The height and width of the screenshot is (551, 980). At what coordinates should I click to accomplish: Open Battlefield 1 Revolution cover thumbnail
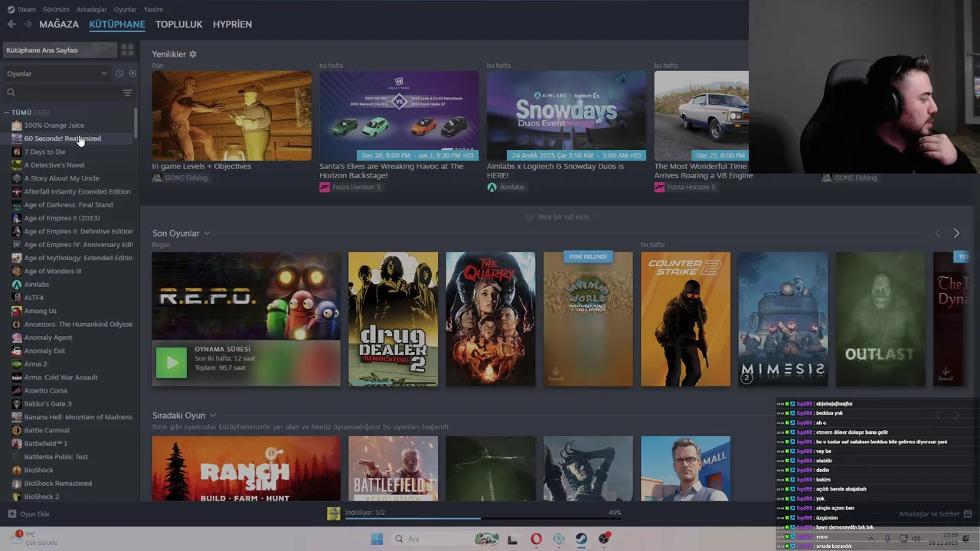click(x=394, y=469)
